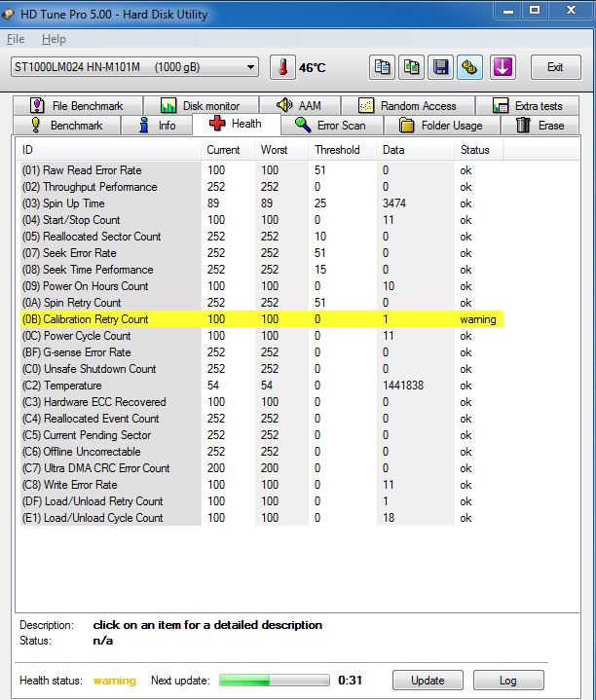
Task: Click the Exit button
Action: click(x=556, y=67)
